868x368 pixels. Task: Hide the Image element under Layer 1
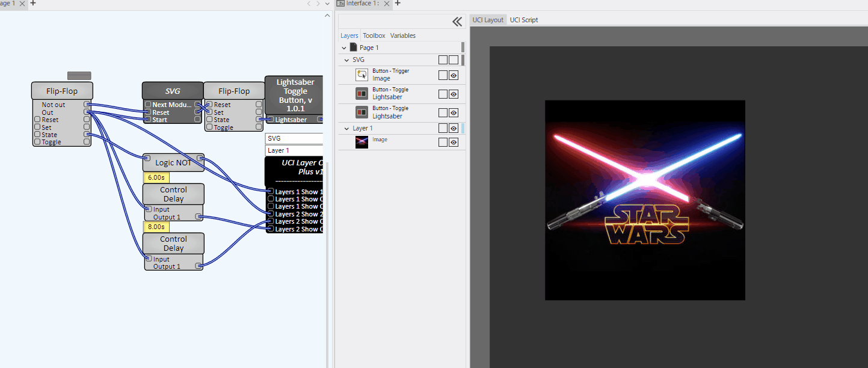[454, 142]
